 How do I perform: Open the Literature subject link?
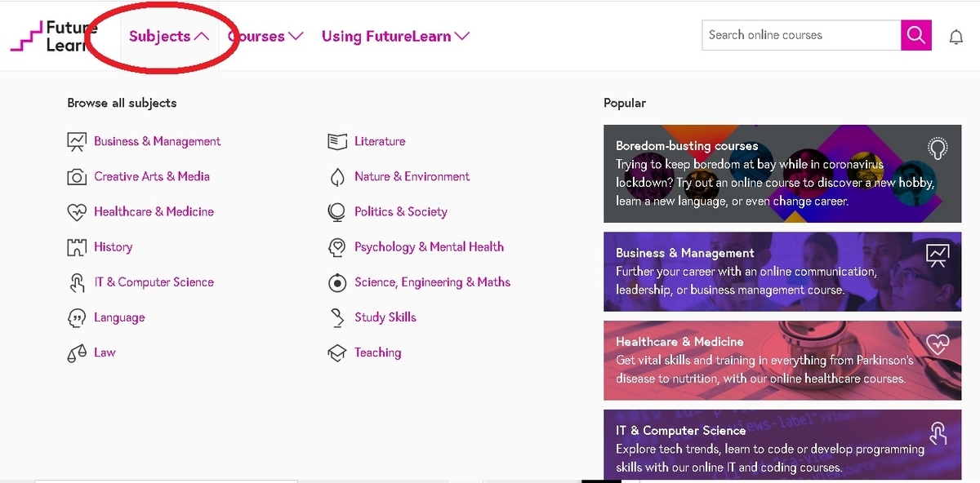click(380, 141)
